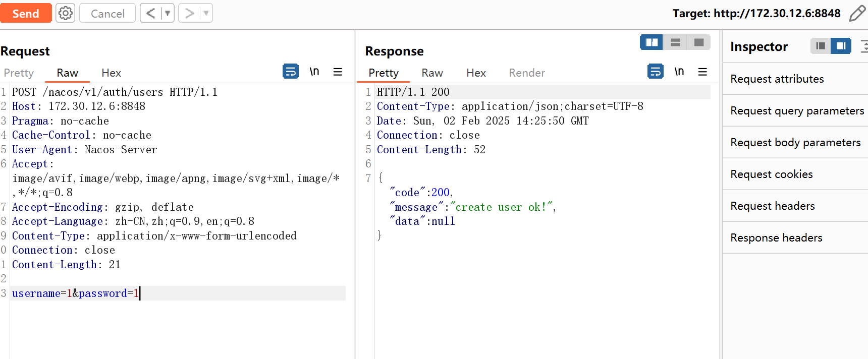Click the Host: 172.30.12.6:8848 header line
This screenshot has width=868, height=359.
point(79,106)
